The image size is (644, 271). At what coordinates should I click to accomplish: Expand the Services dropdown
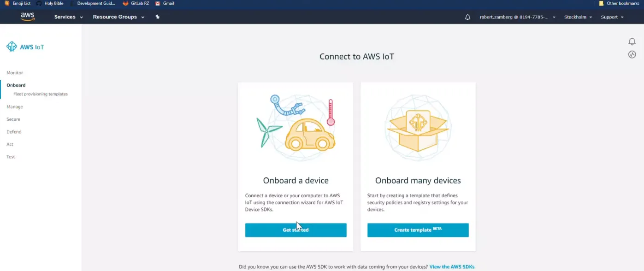69,17
